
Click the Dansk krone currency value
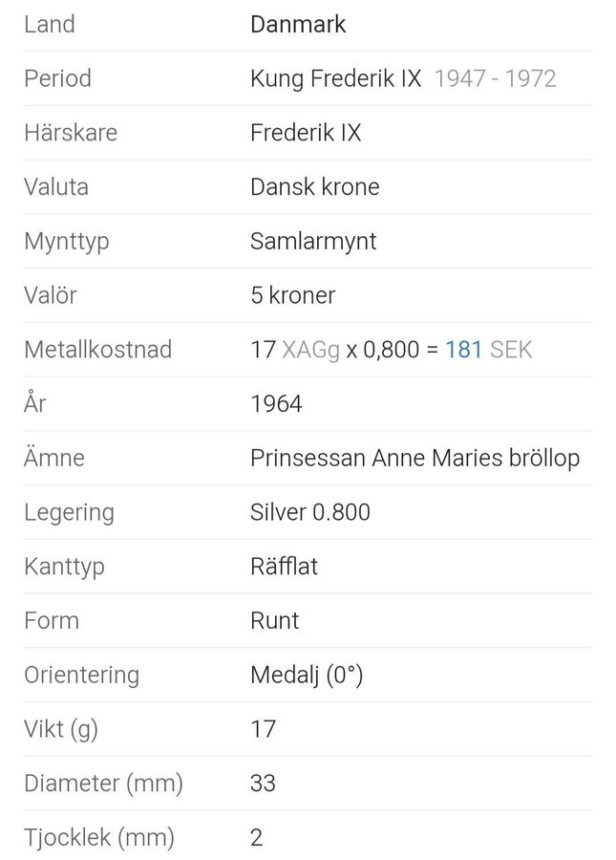pyautogui.click(x=314, y=186)
